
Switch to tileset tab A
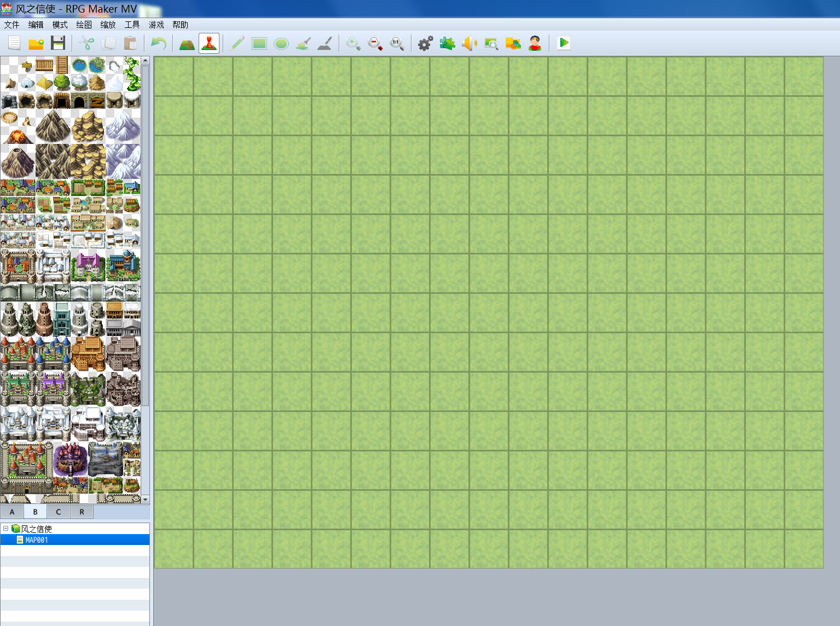12,512
